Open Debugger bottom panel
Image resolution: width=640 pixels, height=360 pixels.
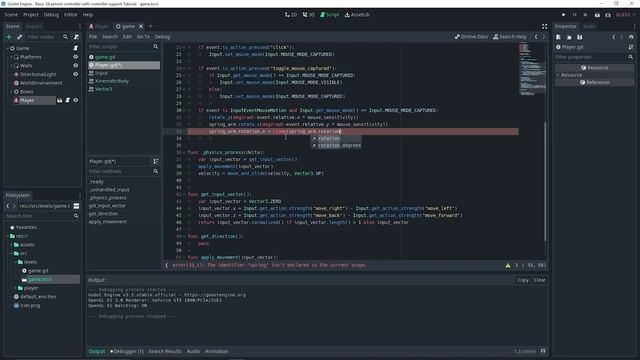tap(127, 351)
